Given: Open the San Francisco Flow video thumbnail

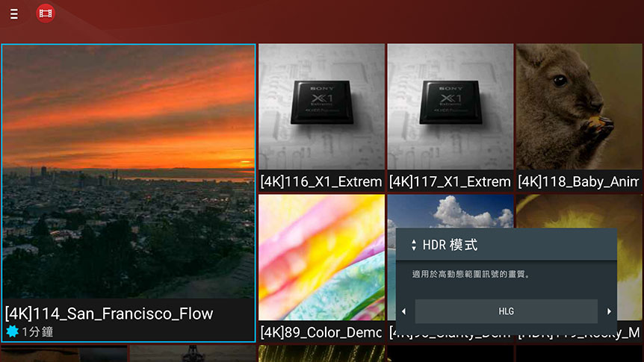Looking at the screenshot, I should coord(129,172).
